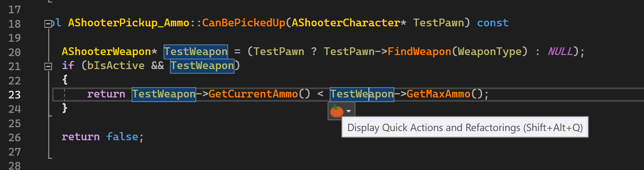
Task: Click the AShooterPickup_Ammo class name
Action: 129,23
